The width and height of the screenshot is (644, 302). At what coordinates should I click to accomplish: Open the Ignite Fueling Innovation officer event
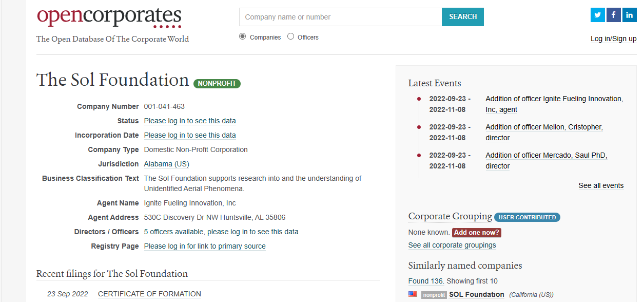point(554,104)
